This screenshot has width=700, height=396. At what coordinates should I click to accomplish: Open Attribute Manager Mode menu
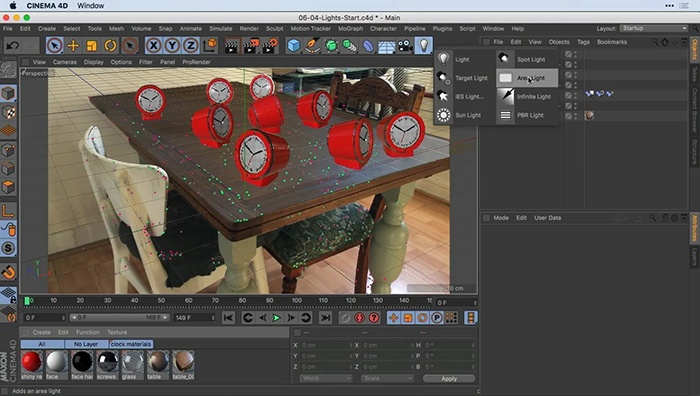point(501,218)
